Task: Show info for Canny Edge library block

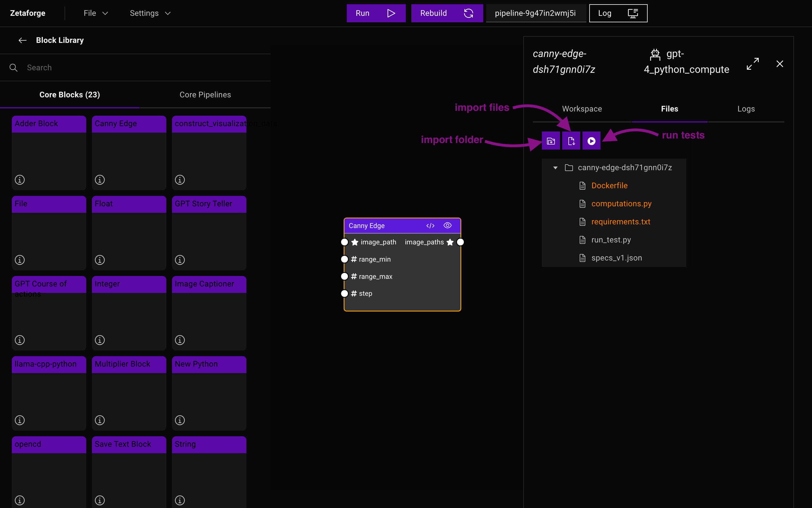Action: click(x=100, y=180)
